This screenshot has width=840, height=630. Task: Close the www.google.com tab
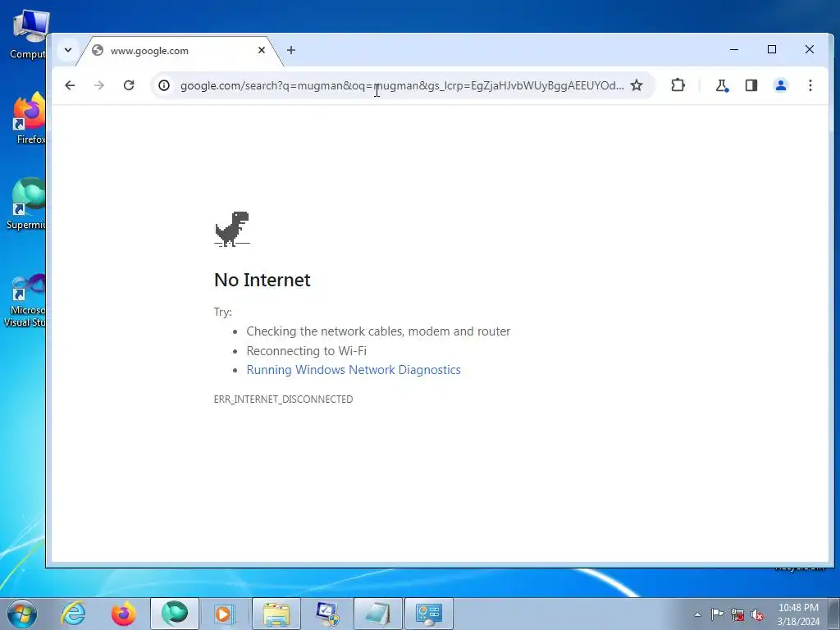point(262,50)
